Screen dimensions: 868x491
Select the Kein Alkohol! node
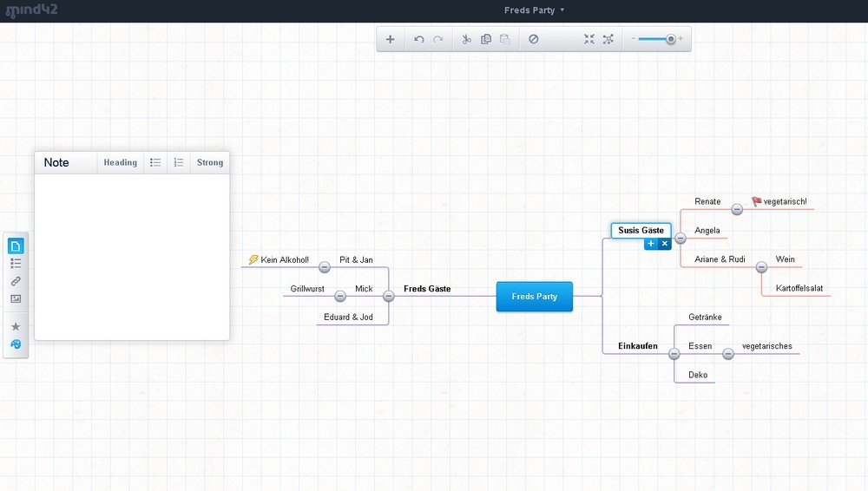click(285, 259)
